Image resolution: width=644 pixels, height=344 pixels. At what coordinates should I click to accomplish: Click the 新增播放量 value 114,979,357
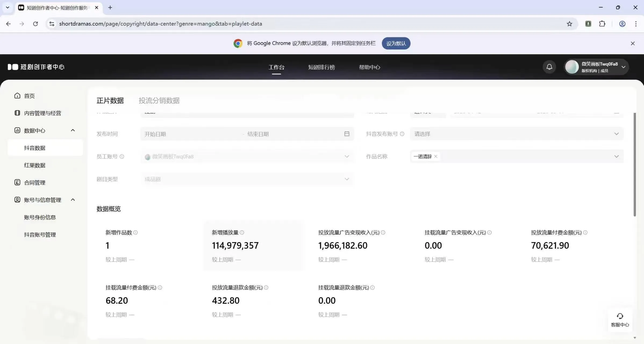(x=235, y=245)
